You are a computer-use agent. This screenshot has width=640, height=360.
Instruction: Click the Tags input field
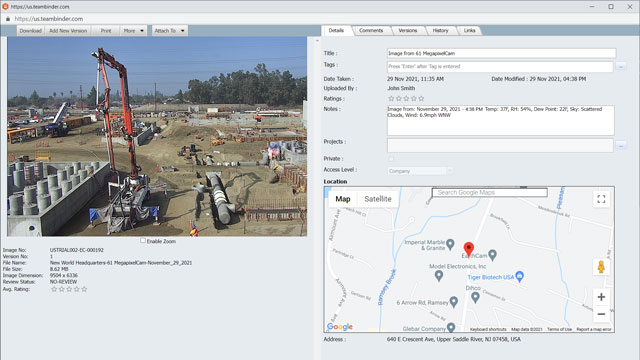pos(500,67)
